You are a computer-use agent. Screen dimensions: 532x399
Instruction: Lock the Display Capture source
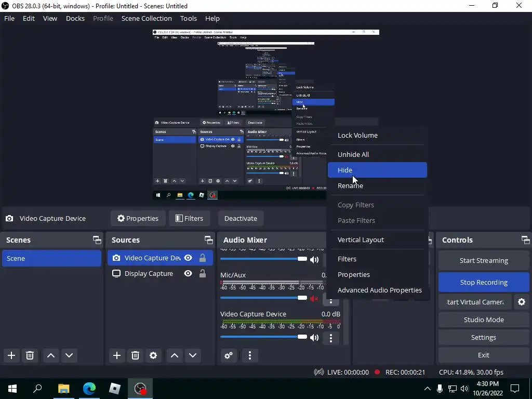203,273
